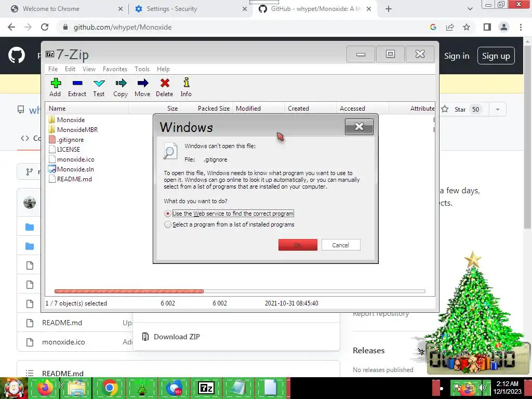Open the Tools menu in 7-Zip
The height and width of the screenshot is (399, 532).
[x=142, y=69]
